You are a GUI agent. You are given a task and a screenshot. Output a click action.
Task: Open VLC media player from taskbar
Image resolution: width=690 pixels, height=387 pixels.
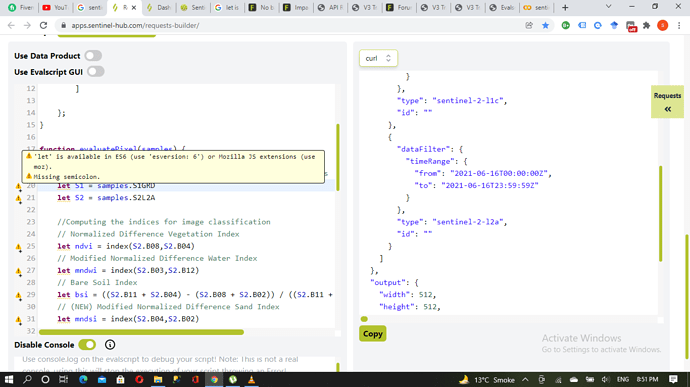coord(251,380)
